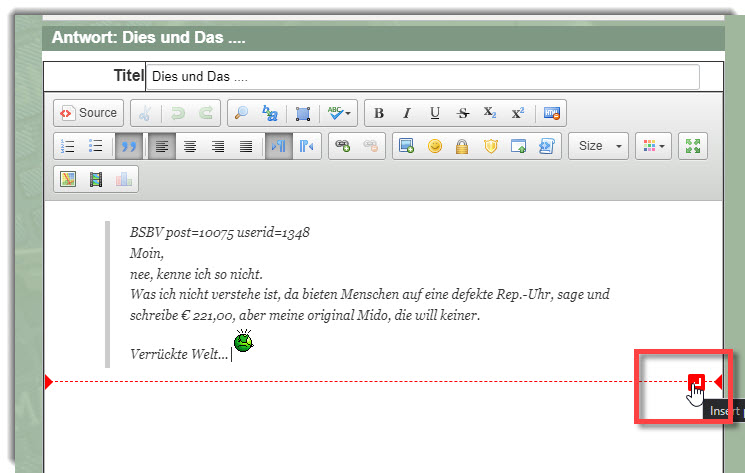745x473 pixels.
Task: Open the text color picker dropdown
Action: [x=653, y=146]
